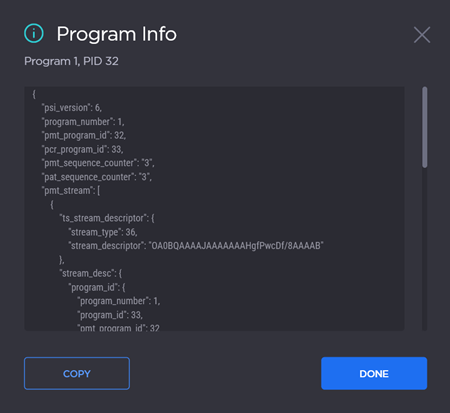This screenshot has height=413, width=450.
Task: Click the "program_number": 1 line near top
Action: click(x=83, y=122)
